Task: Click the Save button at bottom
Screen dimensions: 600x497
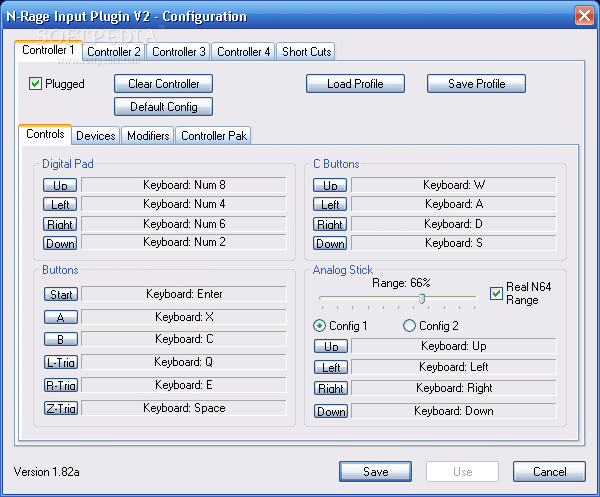Action: [375, 471]
